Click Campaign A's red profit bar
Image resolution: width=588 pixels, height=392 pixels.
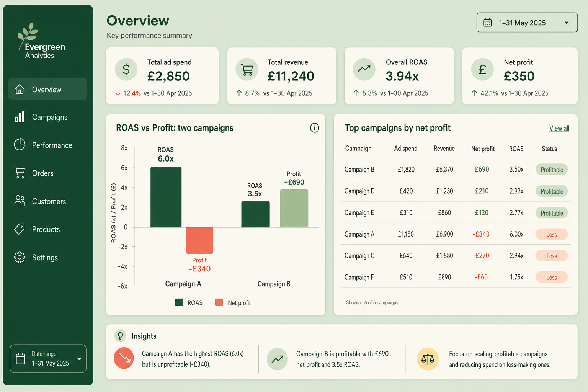[x=199, y=240]
